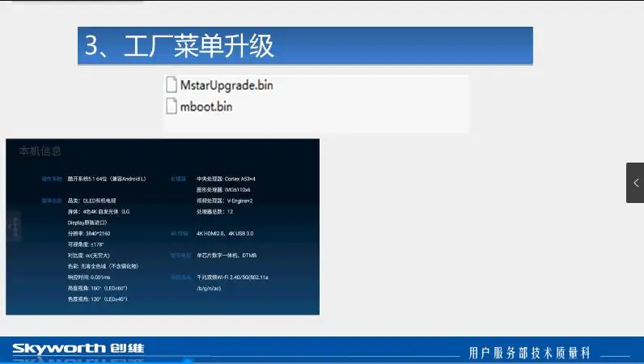Click the MstarUpgrade.bin file name
The height and width of the screenshot is (364, 644).
[x=227, y=85]
